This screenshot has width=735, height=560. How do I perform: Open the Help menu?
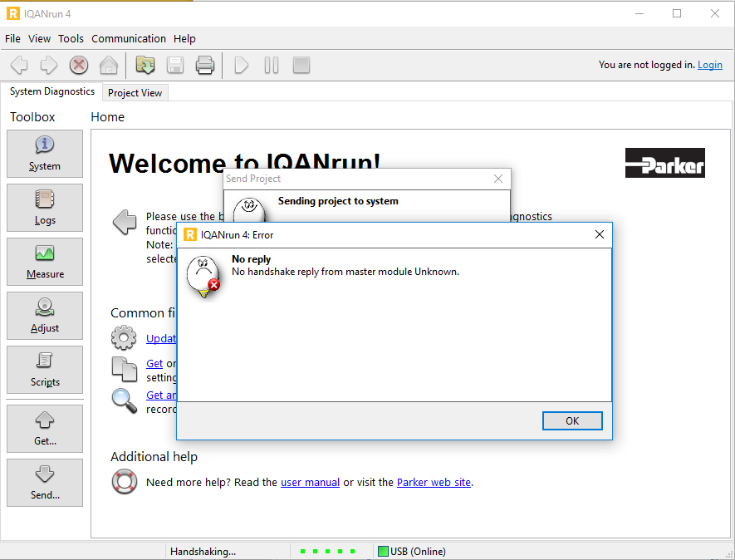[x=184, y=38]
